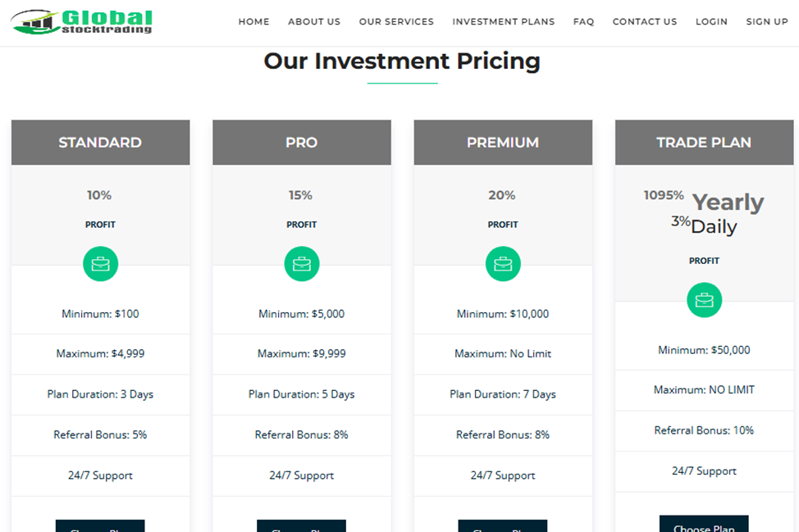Click the Our Investment Pricing heading
The image size is (799, 532).
pyautogui.click(x=402, y=61)
